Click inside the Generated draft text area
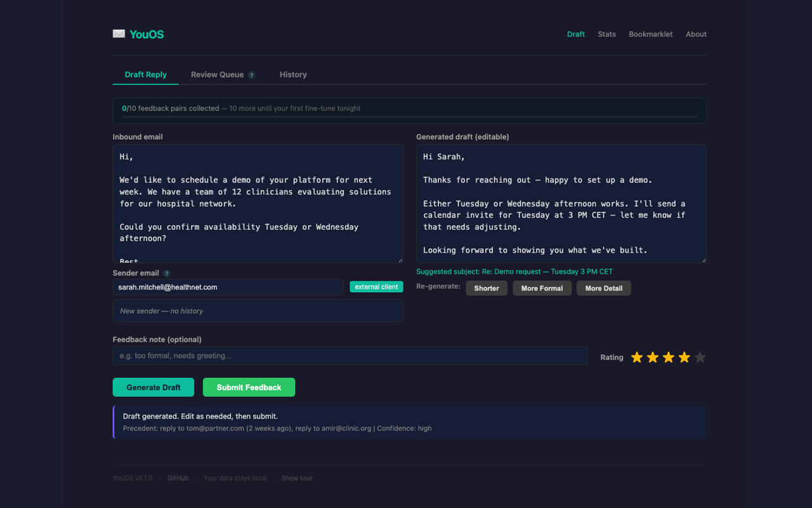The image size is (812, 508). (561, 204)
